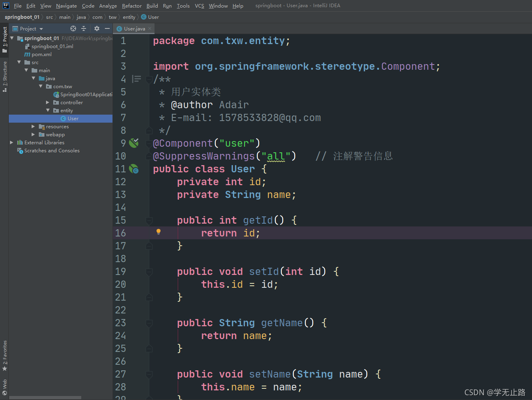Viewport: 532px width, 400px height.
Task: Open the Code menu
Action: (x=88, y=6)
